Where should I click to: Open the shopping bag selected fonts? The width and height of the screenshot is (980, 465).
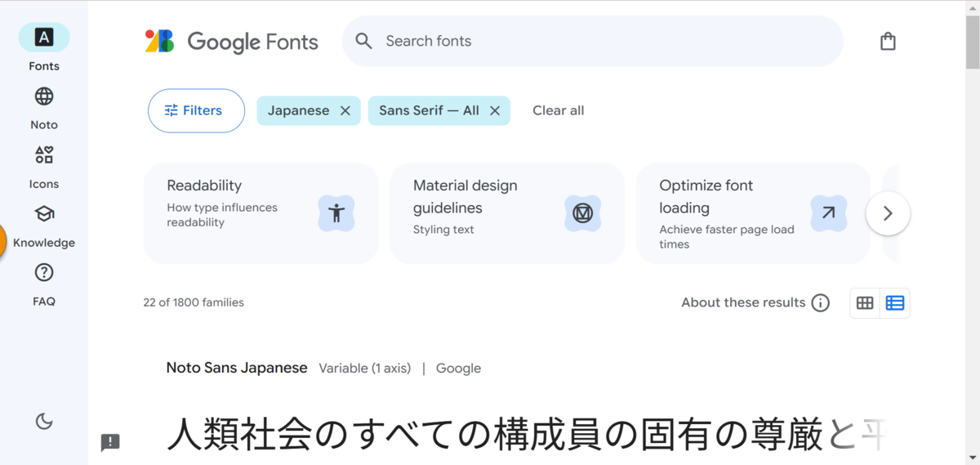[889, 41]
